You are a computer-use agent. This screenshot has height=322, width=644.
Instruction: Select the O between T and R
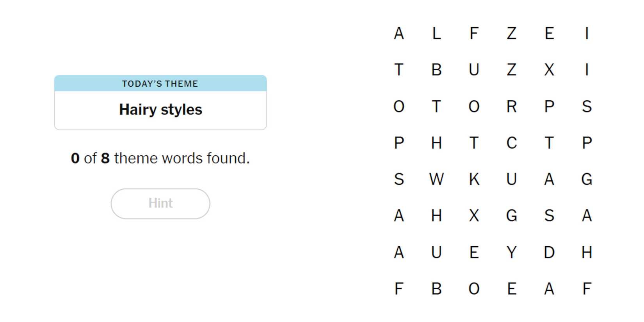(474, 107)
